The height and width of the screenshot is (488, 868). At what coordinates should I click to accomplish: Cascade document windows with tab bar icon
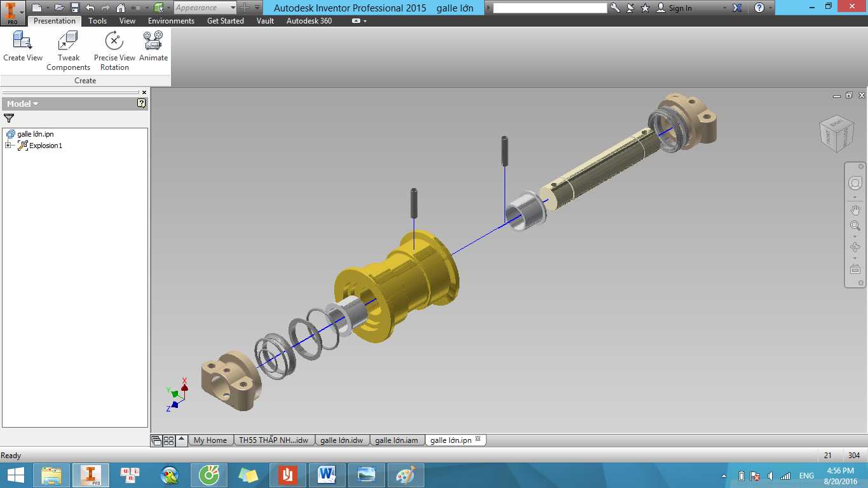156,440
